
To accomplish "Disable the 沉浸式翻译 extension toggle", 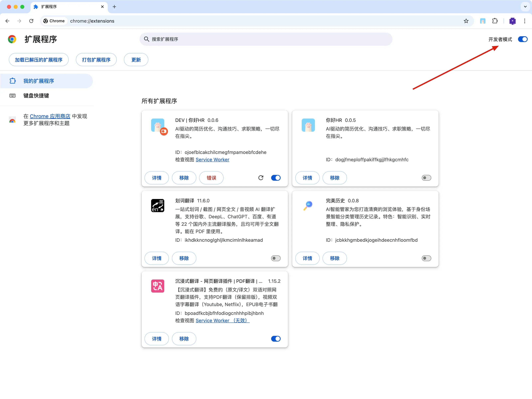I will coord(276,339).
